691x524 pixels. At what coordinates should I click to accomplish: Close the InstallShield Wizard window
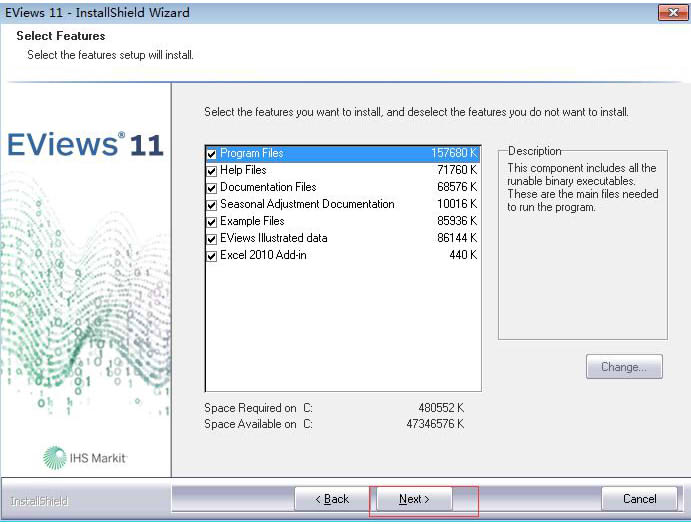(x=672, y=12)
